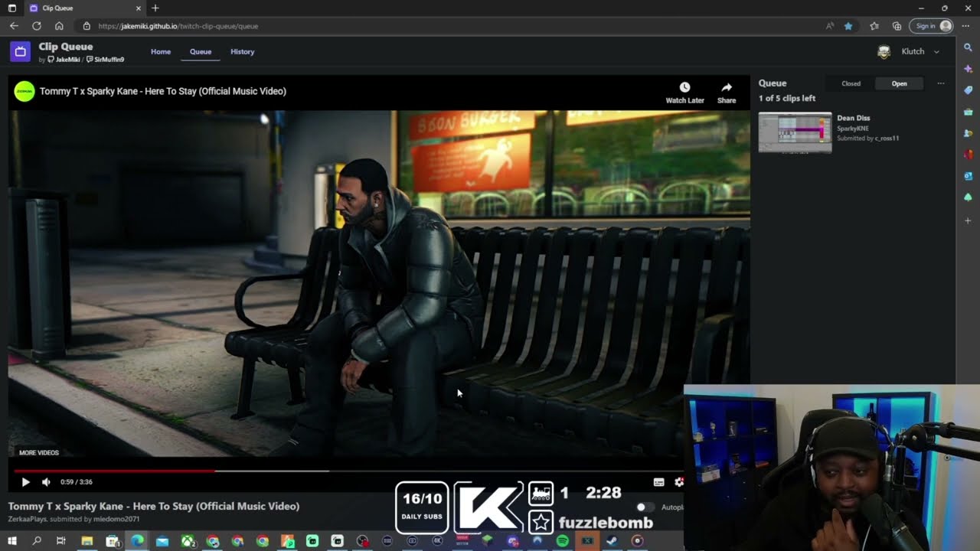Open the Tools briefcase sidebar icon

969,112
